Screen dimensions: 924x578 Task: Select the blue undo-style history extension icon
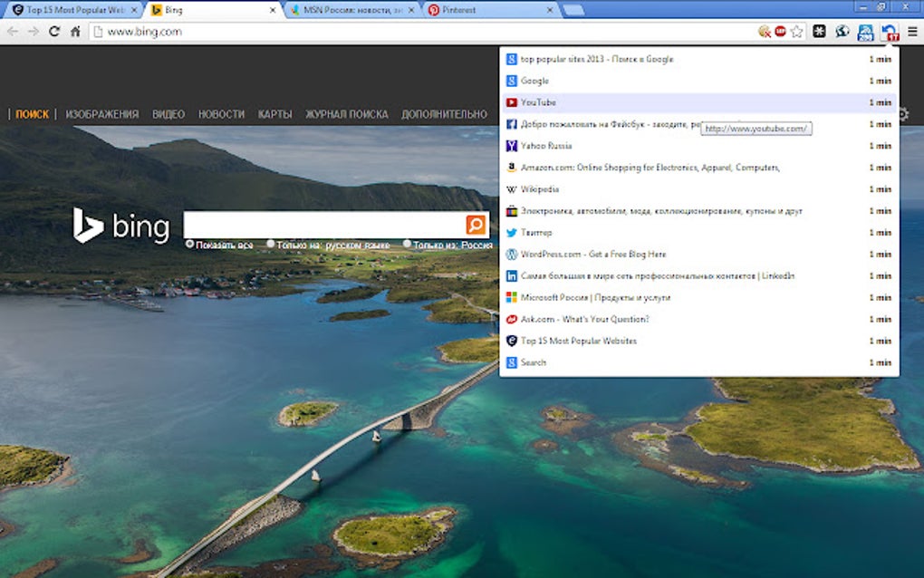click(x=889, y=32)
